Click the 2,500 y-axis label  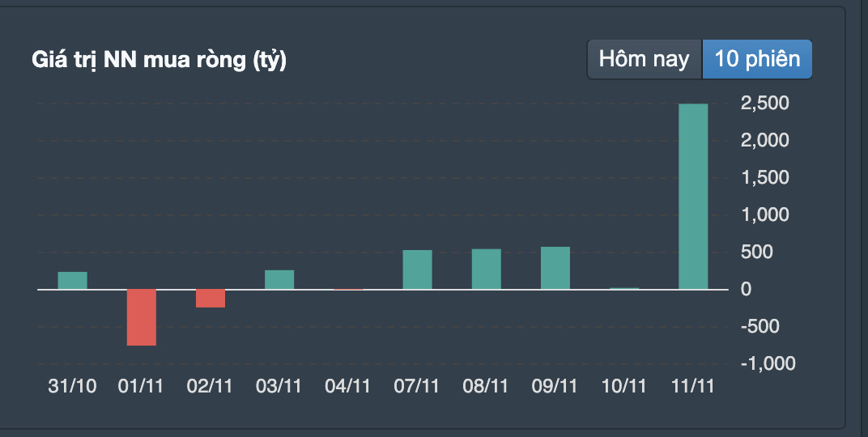tap(764, 104)
